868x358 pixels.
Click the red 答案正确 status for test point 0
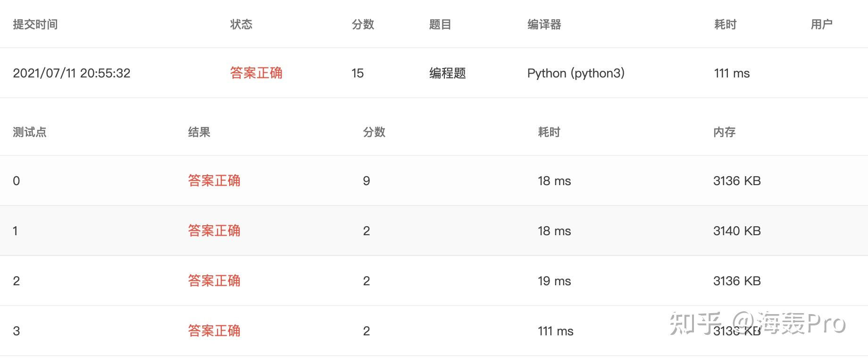214,181
